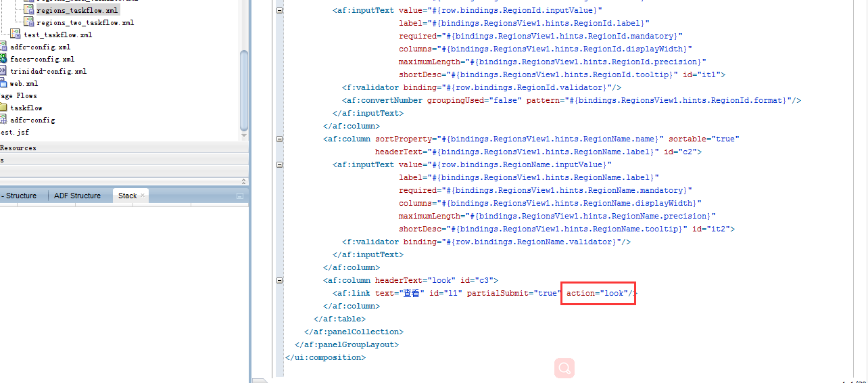Click the closing </af:panelGroupLayout> tag
Screen dimensions: 868x383
pyautogui.click(x=347, y=344)
